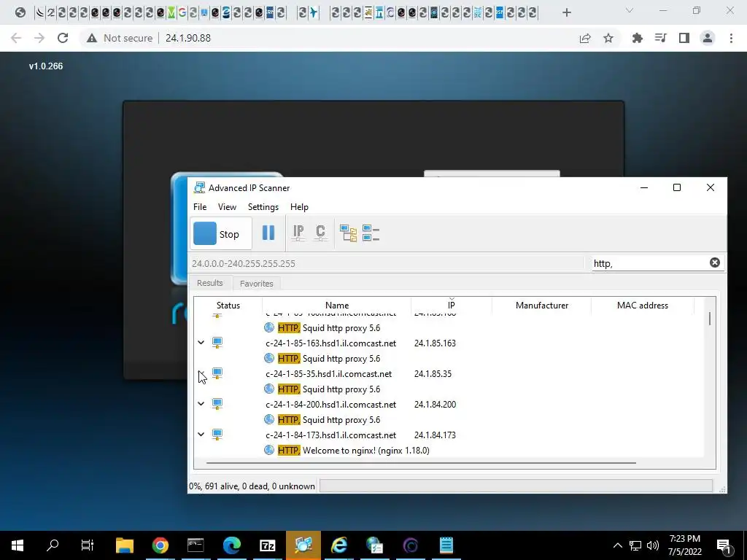Screen dimensions: 747x560
Task: Share this page from Chrome address bar
Action: click(585, 38)
